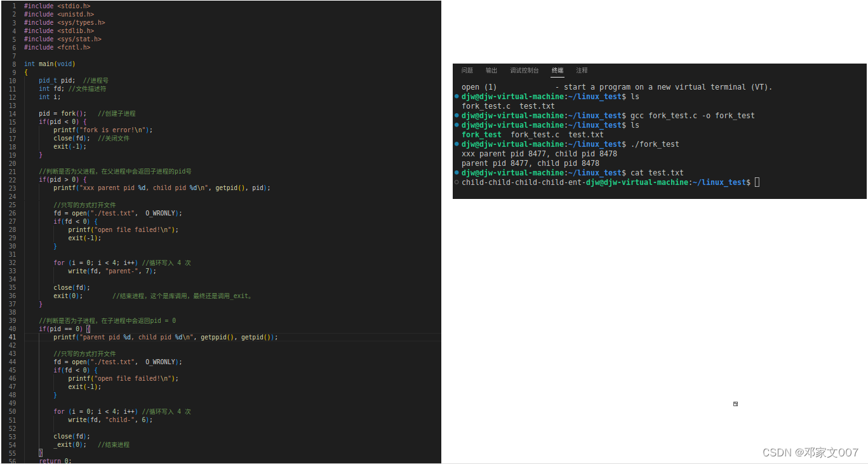
Task: Click the terminal cursor box after the last prompt
Action: pos(757,182)
